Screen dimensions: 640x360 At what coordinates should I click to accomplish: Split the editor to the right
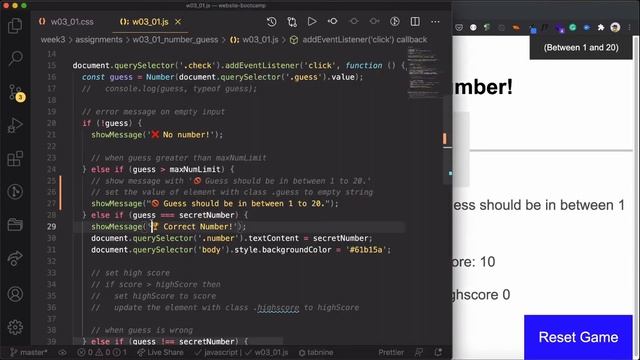415,22
